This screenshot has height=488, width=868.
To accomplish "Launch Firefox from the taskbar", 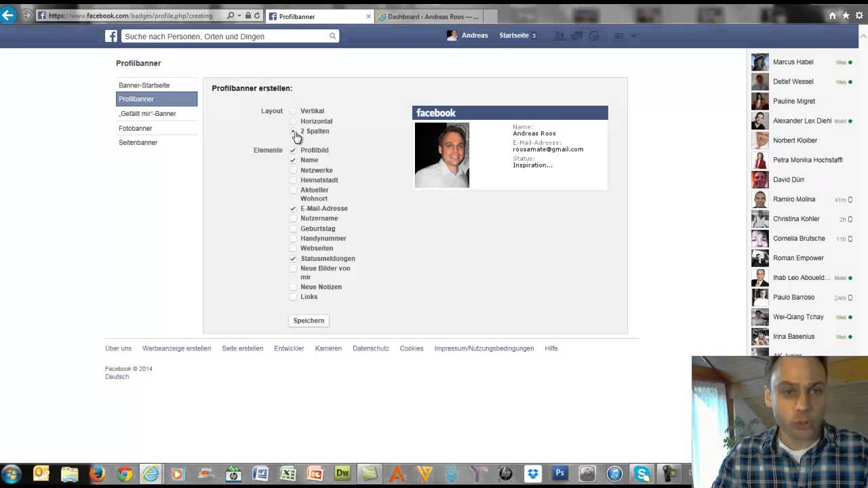I will tap(97, 474).
